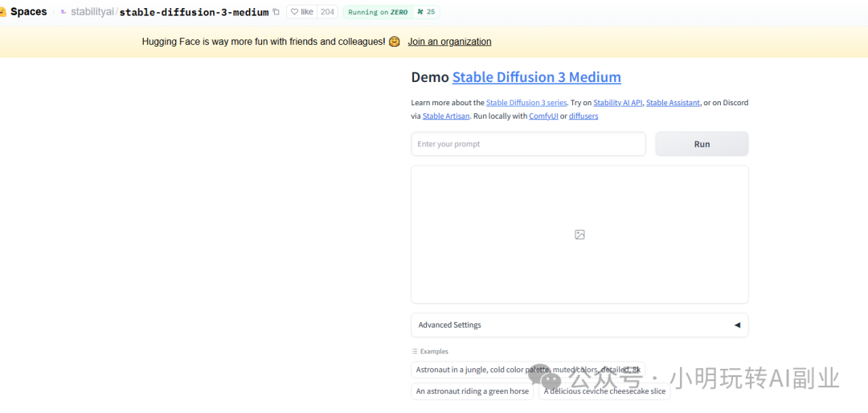The width and height of the screenshot is (868, 413).
Task: Open the ComfyUI link
Action: click(x=543, y=117)
